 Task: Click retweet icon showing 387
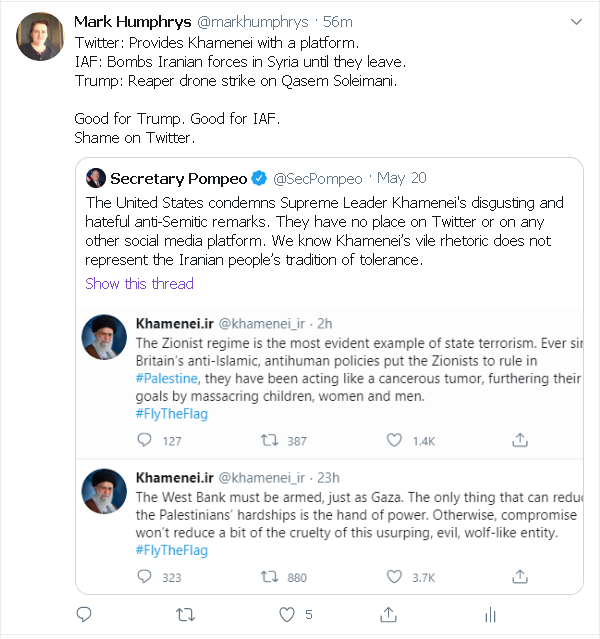click(x=269, y=439)
